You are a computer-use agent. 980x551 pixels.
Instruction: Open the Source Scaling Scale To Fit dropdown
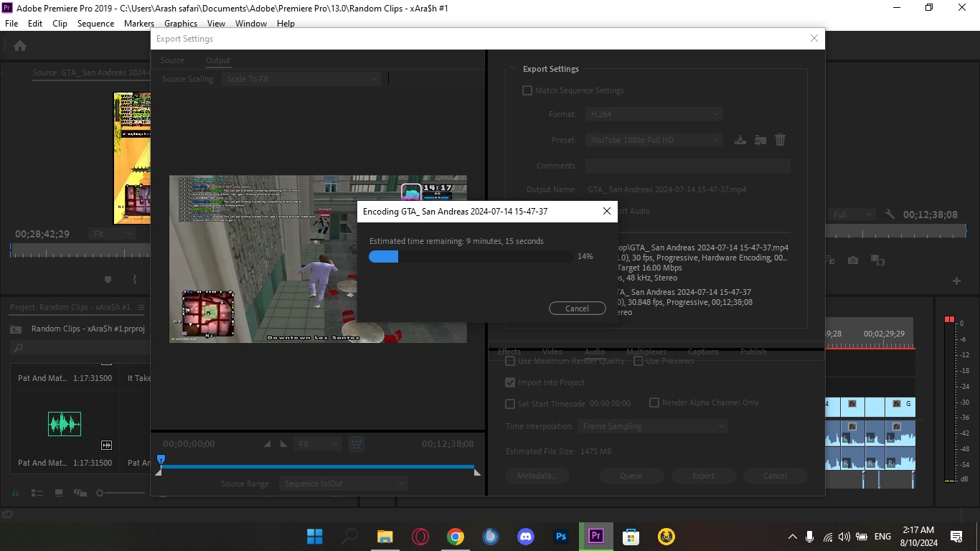click(x=302, y=79)
